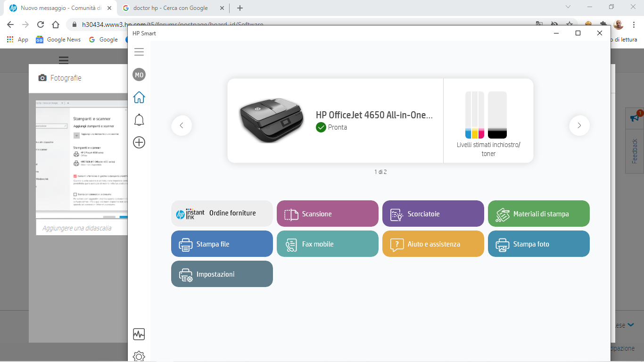644x362 pixels.
Task: Add a printer with the plus icon
Action: coord(139,142)
